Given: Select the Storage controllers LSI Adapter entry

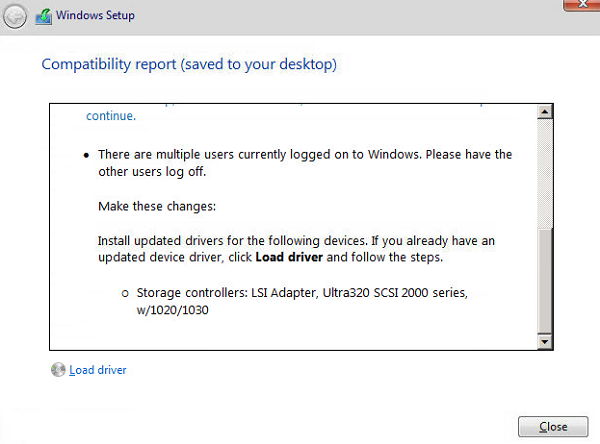Looking at the screenshot, I should click(302, 301).
